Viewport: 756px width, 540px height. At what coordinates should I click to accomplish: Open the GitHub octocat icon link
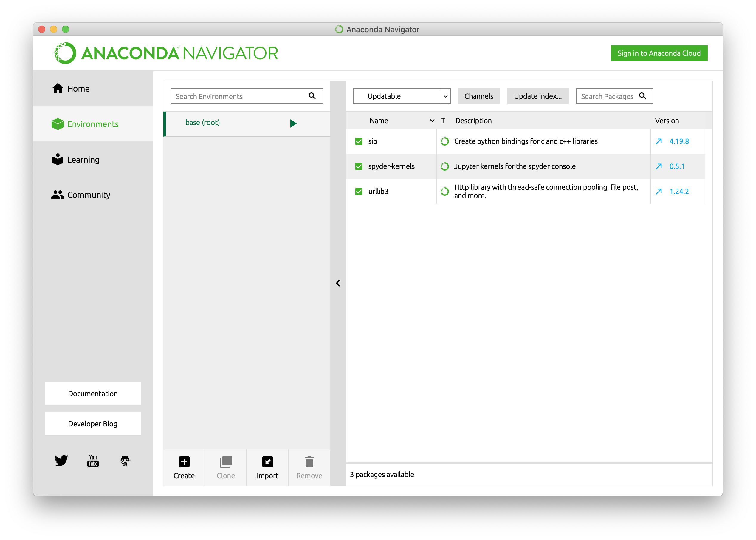[x=125, y=461]
